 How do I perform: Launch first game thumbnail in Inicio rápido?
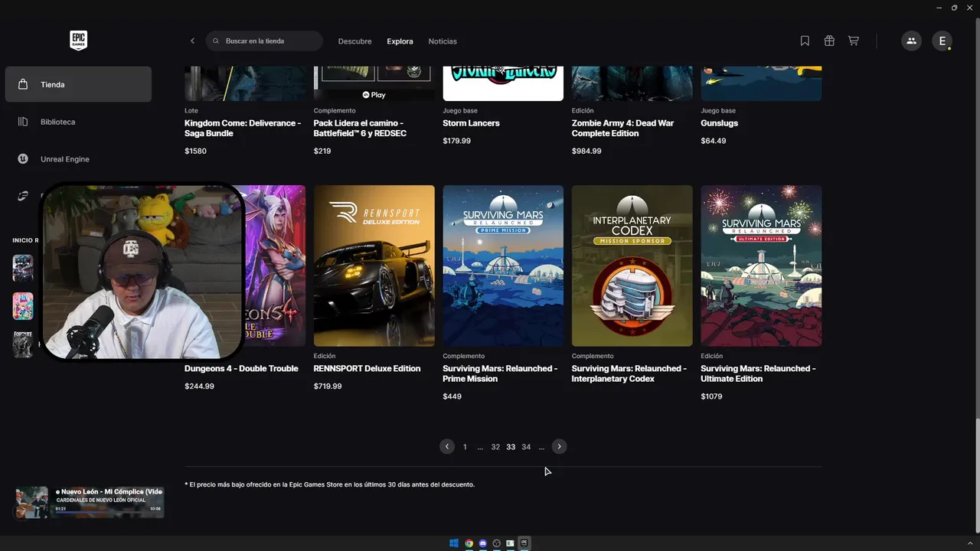[23, 269]
